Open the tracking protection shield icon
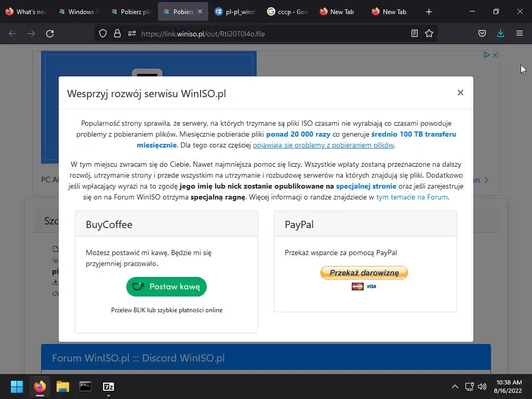532x399 pixels. (103, 34)
